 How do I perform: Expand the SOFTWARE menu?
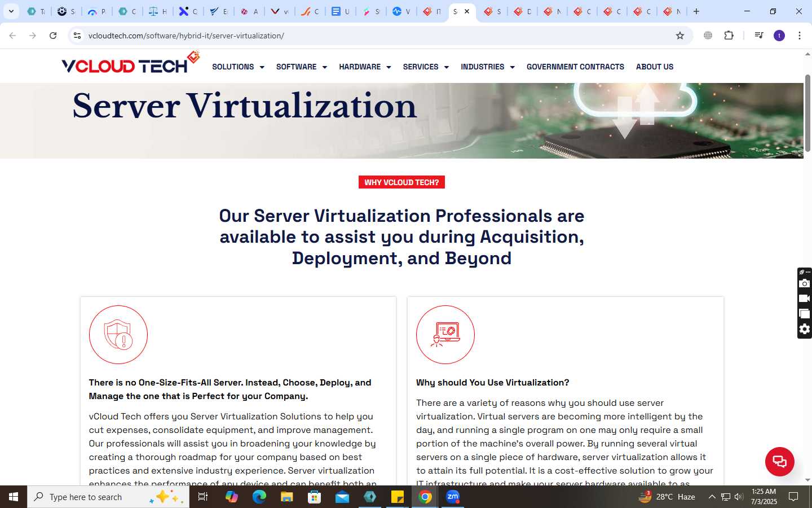click(x=302, y=67)
